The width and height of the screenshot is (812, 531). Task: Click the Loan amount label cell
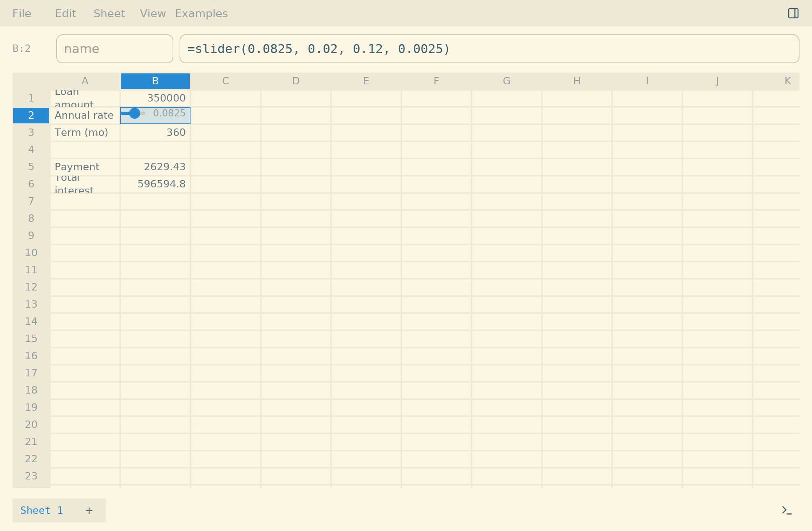pos(85,98)
